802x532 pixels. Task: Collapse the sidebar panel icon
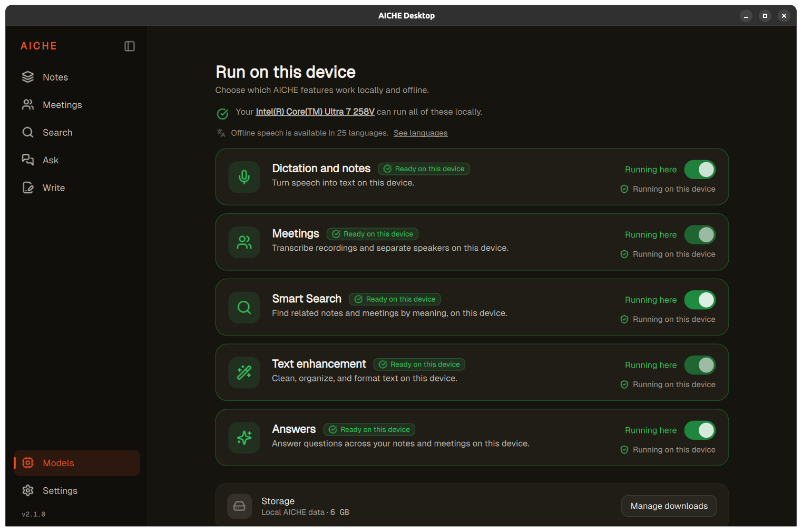(x=130, y=46)
